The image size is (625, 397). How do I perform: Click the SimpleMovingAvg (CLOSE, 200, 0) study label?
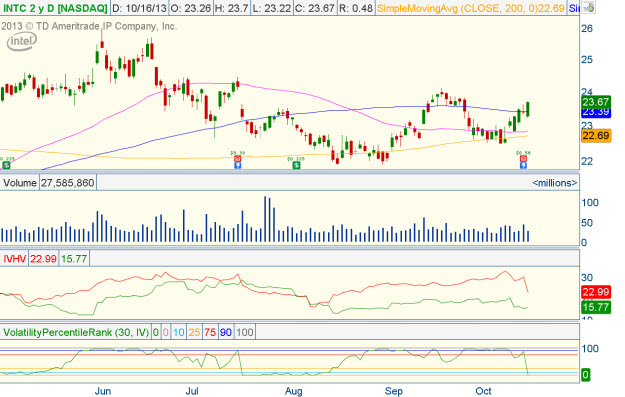tap(471, 8)
